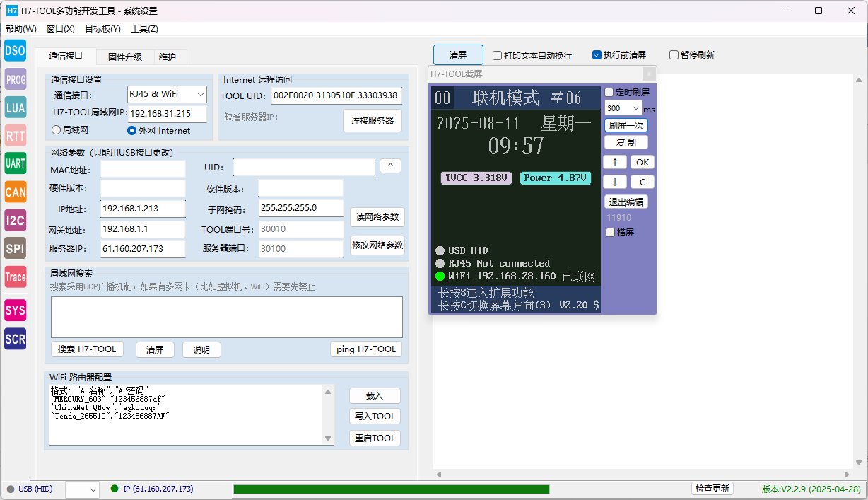Viewport: 868px width, 500px height.
Task: Click the green progress bar in status bar
Action: (392, 489)
